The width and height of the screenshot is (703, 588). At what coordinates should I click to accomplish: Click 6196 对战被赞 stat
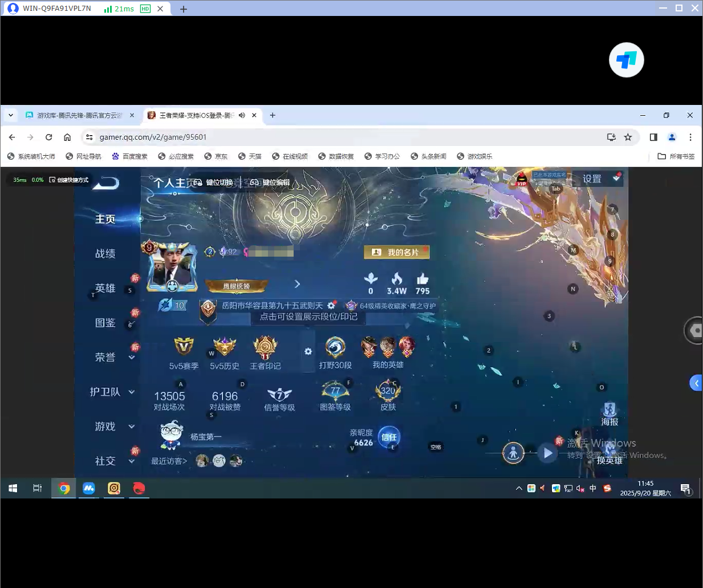tap(225, 400)
